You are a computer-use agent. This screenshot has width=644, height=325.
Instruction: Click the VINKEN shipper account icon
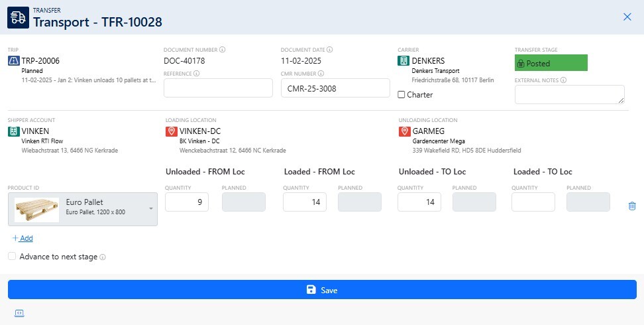(x=14, y=131)
